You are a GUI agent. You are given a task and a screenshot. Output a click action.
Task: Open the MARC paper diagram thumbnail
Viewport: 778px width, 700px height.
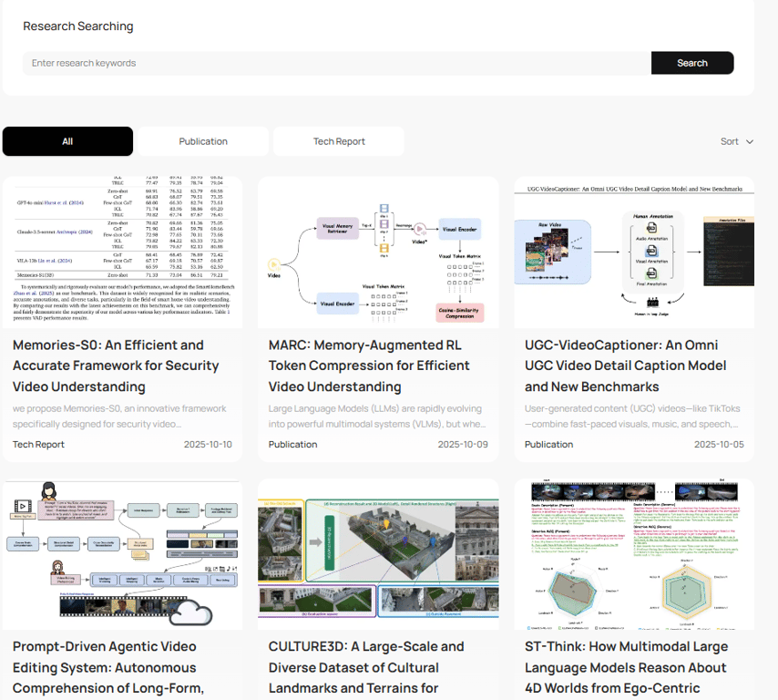pyautogui.click(x=378, y=252)
